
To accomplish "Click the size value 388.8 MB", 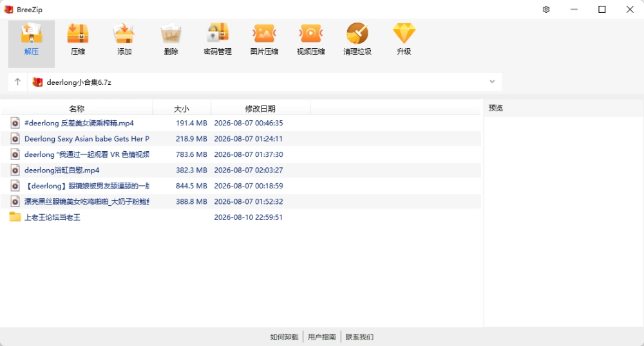I will tap(191, 202).
